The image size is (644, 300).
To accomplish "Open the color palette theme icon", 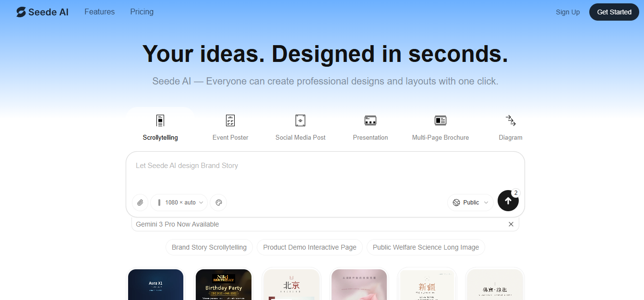I will 218,203.
